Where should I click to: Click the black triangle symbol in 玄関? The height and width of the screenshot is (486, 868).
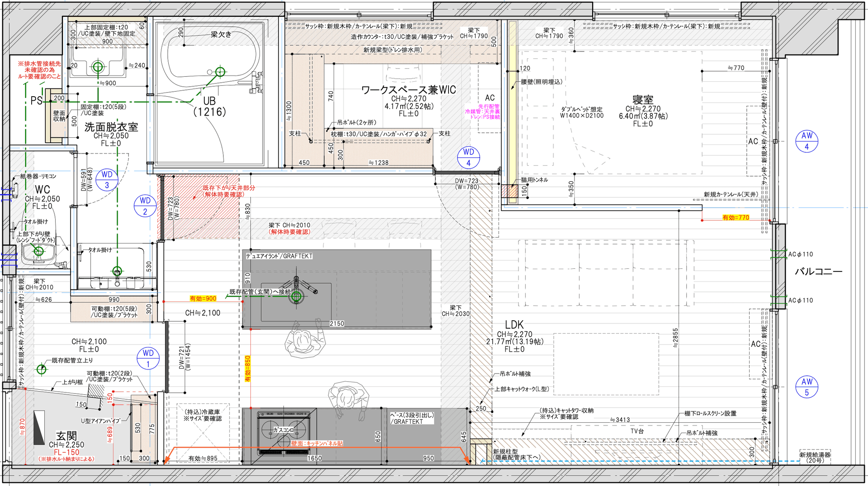[39, 428]
